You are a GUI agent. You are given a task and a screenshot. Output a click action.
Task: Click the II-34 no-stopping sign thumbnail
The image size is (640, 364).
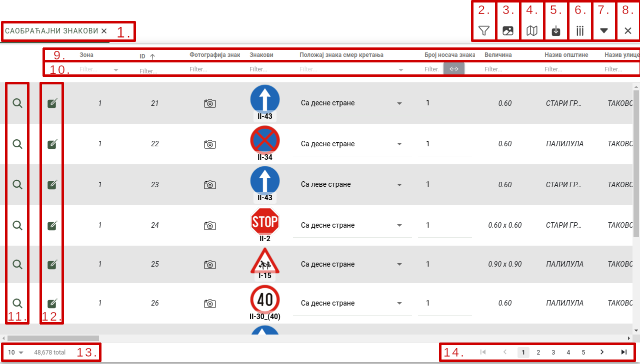(265, 140)
